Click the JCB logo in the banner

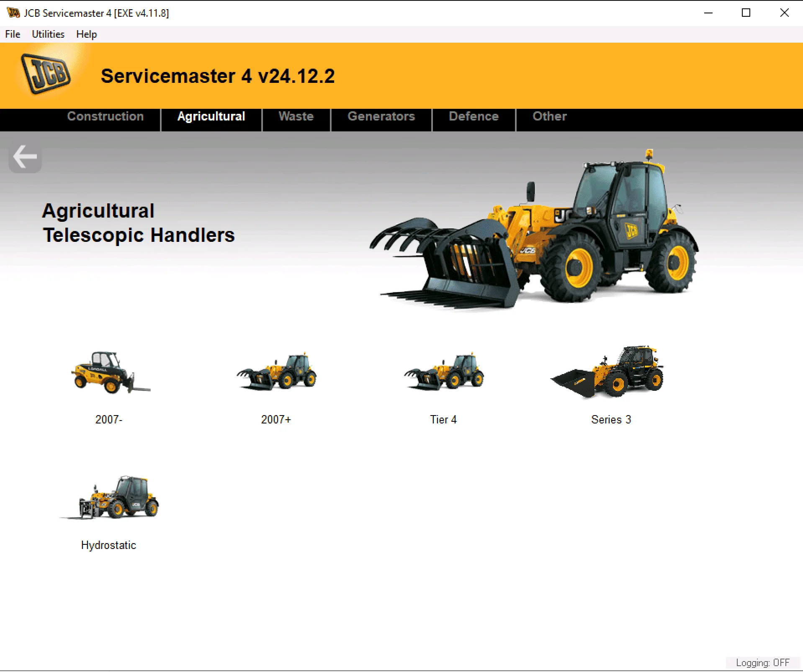pos(45,74)
